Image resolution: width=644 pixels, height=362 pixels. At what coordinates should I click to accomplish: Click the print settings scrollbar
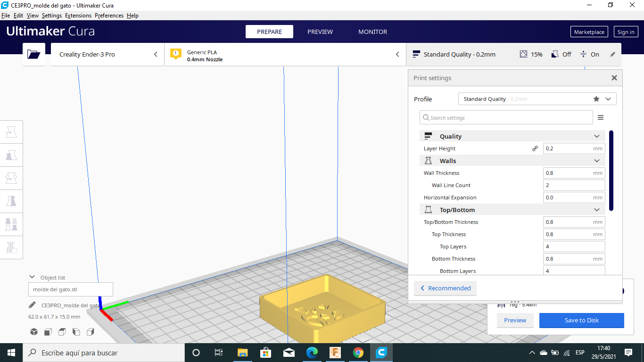click(611, 171)
